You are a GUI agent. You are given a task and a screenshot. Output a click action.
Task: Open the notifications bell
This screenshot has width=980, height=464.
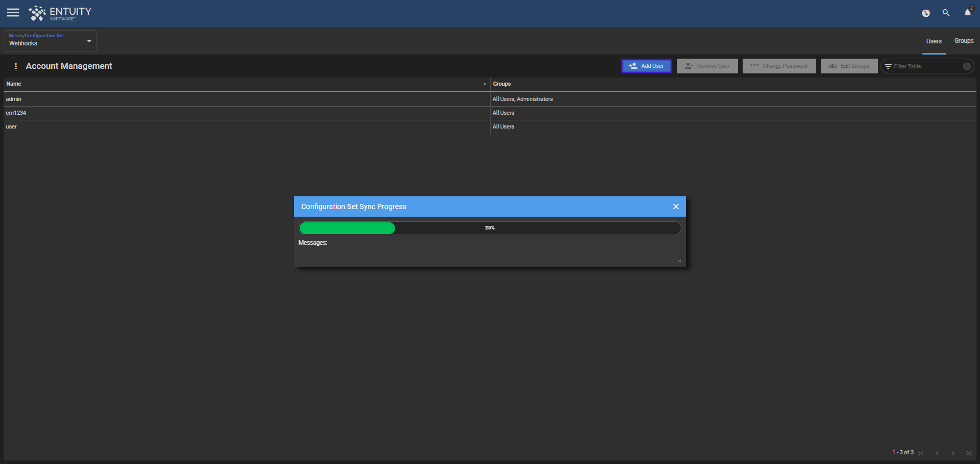(968, 13)
